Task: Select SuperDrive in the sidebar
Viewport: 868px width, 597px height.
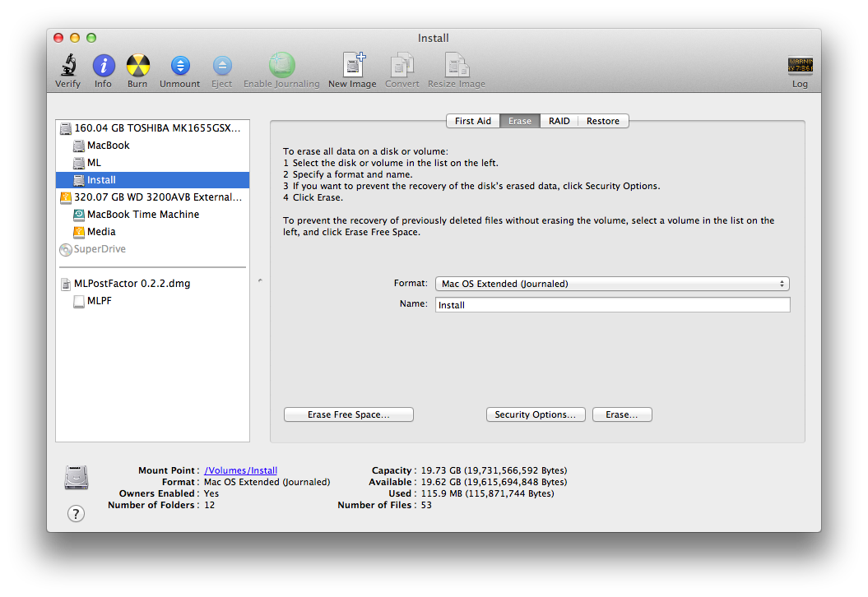Action: 153,249
